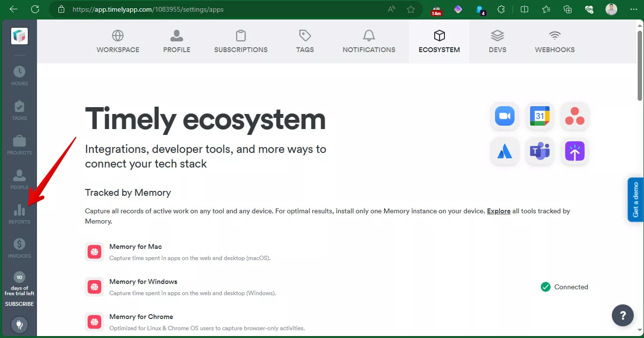Click the Memory for Mac brain icon
The width and height of the screenshot is (644, 338).
pyautogui.click(x=94, y=252)
